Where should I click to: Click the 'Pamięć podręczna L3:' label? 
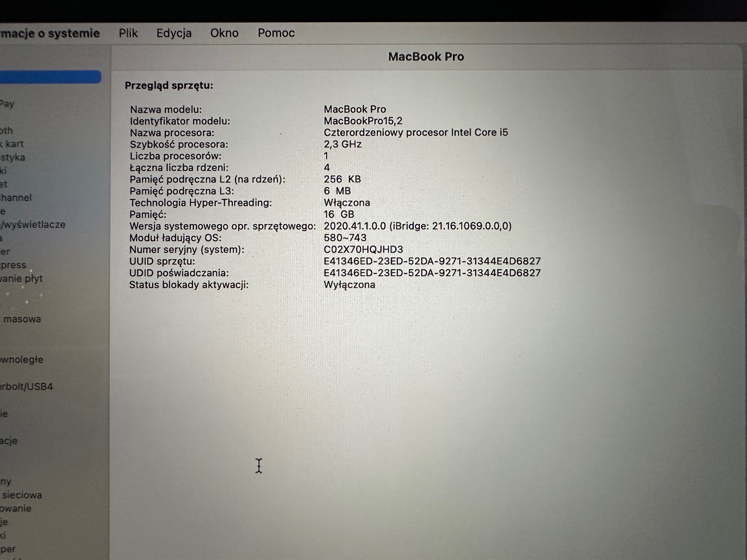point(182,191)
